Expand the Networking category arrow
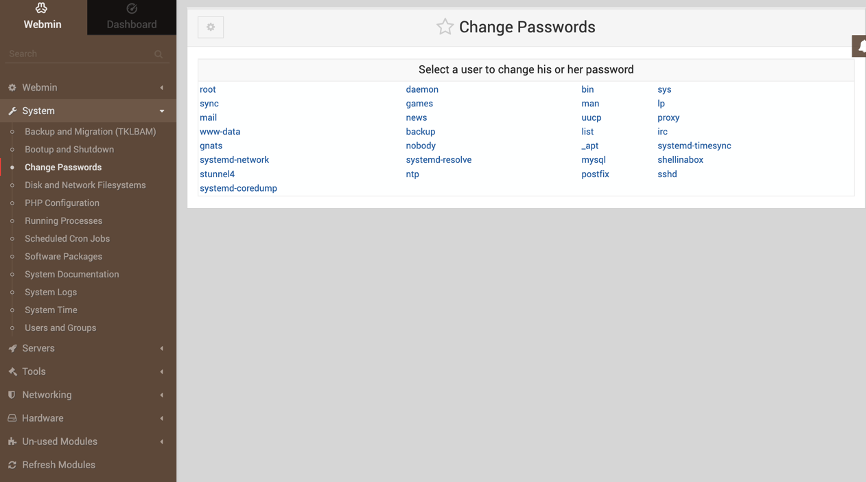The image size is (866, 482). (162, 395)
